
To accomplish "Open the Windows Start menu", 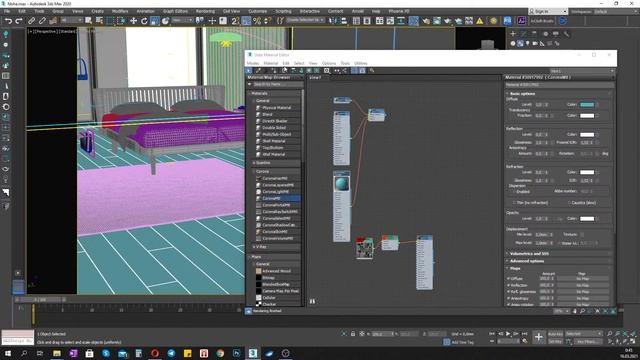I will click(7, 353).
